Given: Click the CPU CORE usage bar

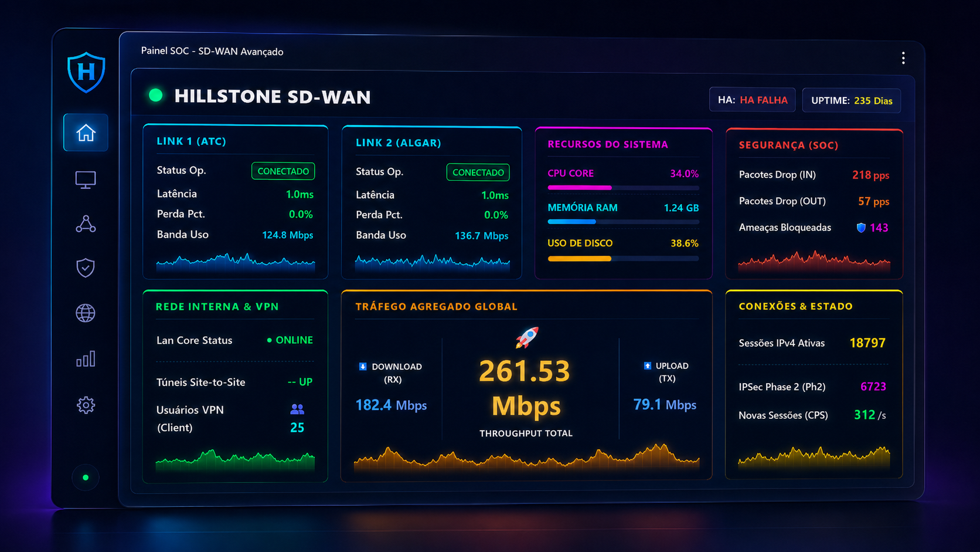Looking at the screenshot, I should click(623, 188).
